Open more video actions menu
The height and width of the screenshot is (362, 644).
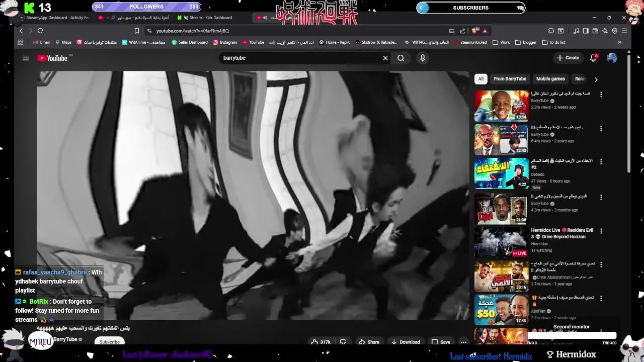click(463, 342)
